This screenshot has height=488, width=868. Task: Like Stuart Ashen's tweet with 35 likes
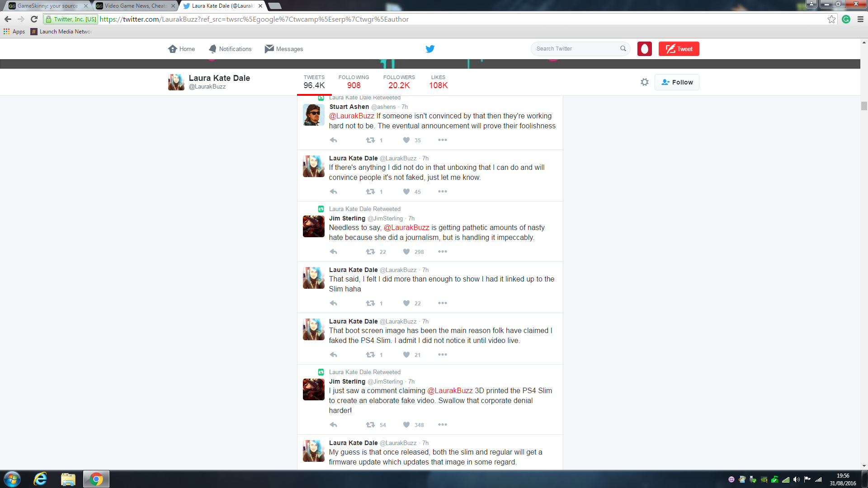406,140
